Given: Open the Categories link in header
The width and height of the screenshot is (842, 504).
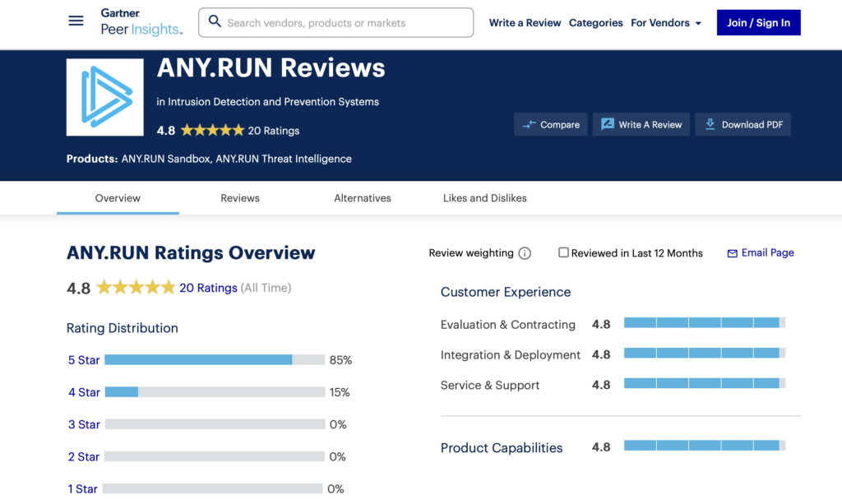Looking at the screenshot, I should [595, 23].
